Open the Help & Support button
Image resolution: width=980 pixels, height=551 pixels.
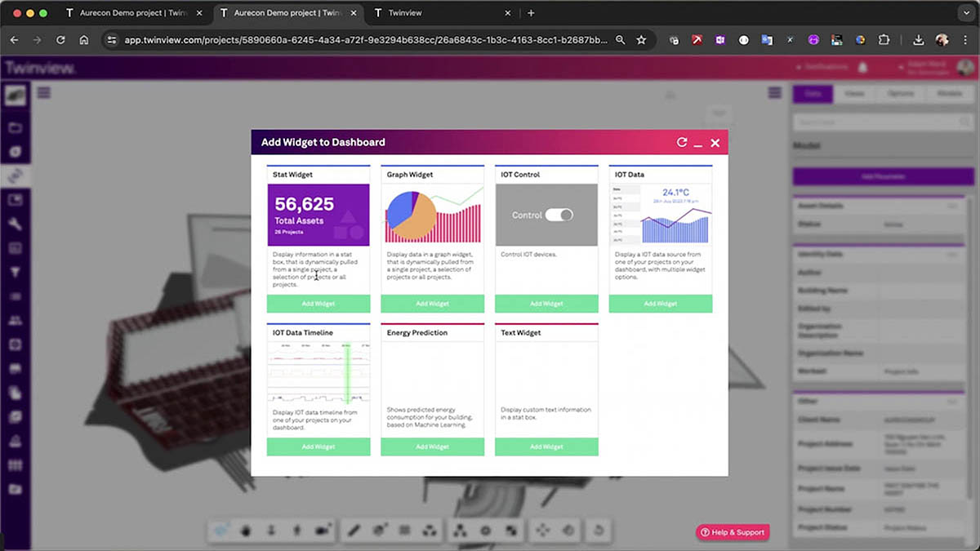(733, 532)
